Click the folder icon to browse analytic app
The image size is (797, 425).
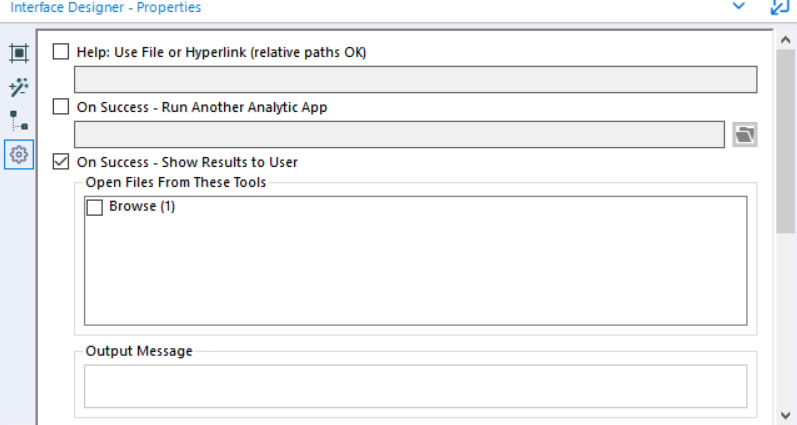point(744,134)
